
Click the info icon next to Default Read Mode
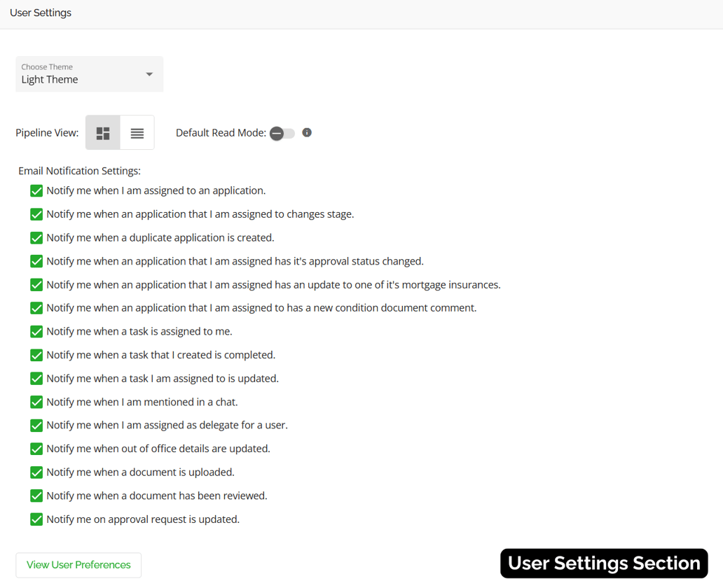(307, 132)
